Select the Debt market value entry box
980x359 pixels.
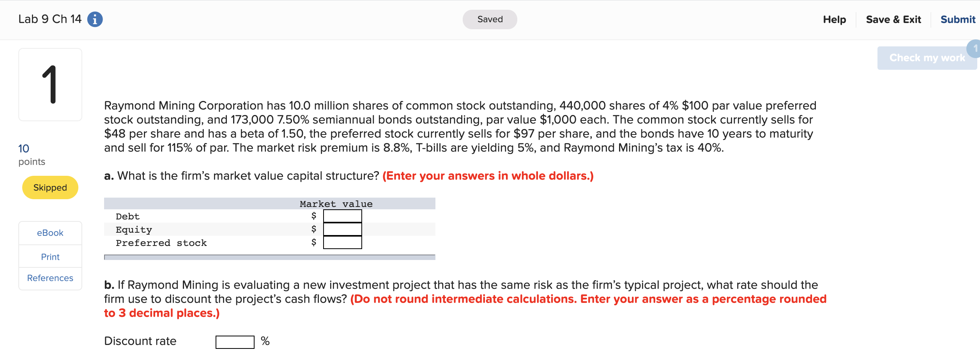[342, 216]
